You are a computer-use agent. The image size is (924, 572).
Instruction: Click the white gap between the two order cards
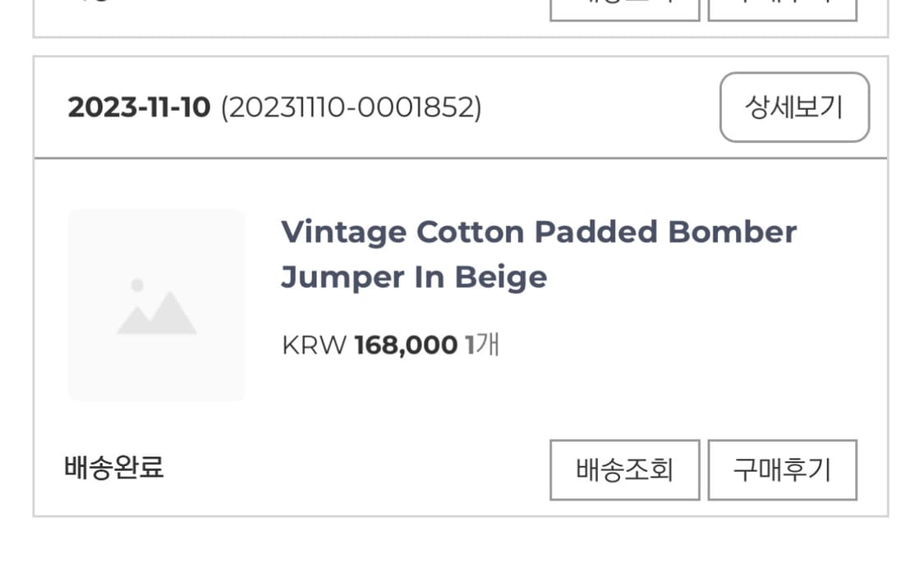click(460, 47)
